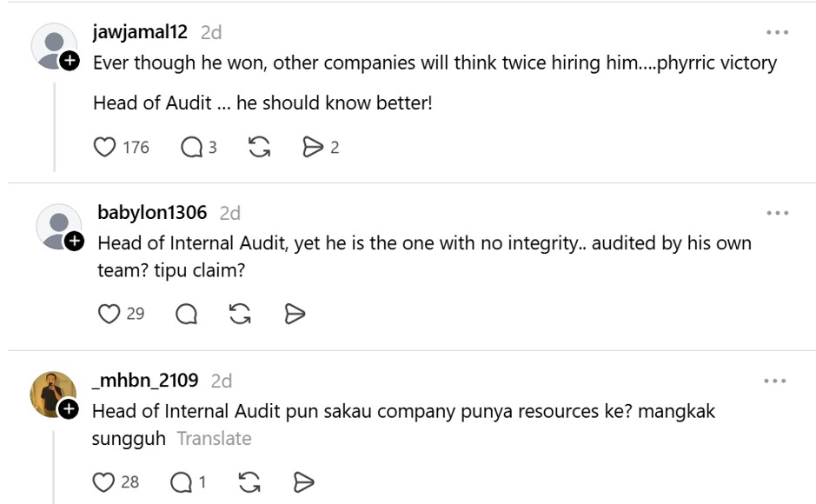Open more options for jawjamal12's comment
This screenshot has height=504, width=816.
point(777,32)
